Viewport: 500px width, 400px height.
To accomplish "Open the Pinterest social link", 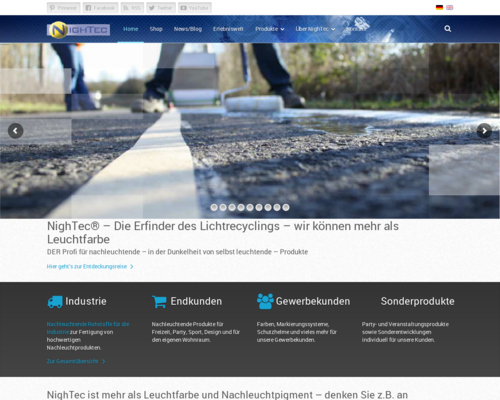I will click(63, 8).
